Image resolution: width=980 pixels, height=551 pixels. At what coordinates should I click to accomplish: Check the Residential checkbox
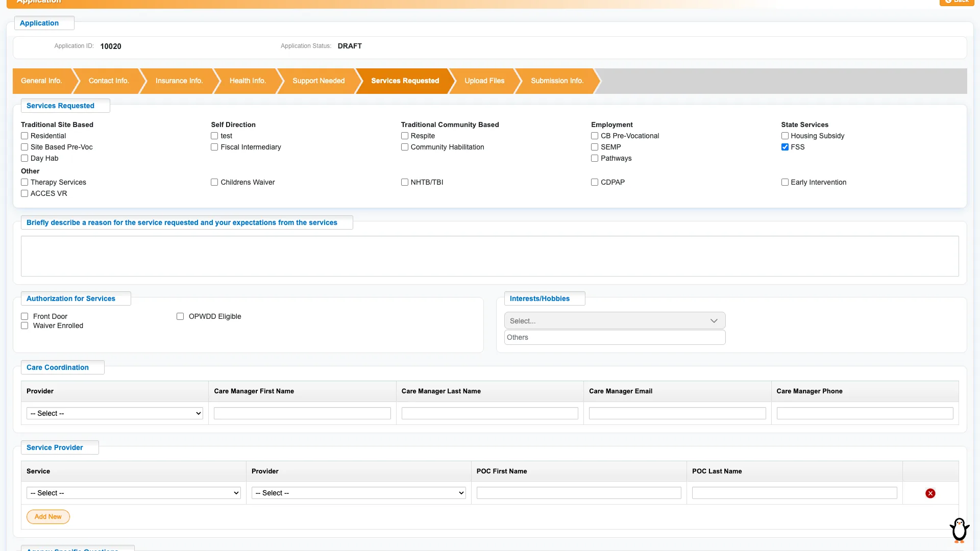pos(24,136)
